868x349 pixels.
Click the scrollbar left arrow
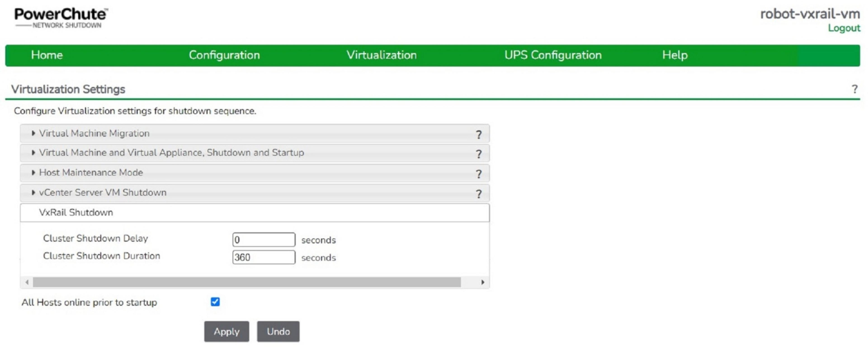pyautogui.click(x=27, y=282)
